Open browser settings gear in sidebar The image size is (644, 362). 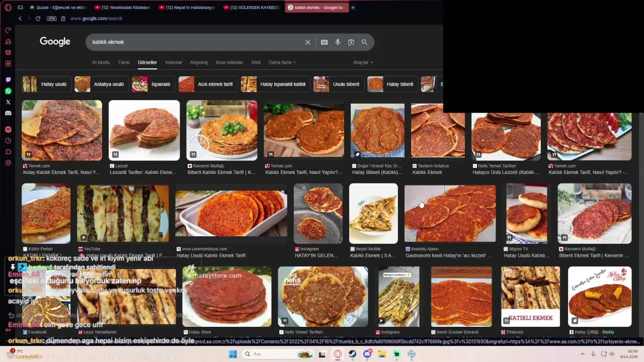coord(8,163)
